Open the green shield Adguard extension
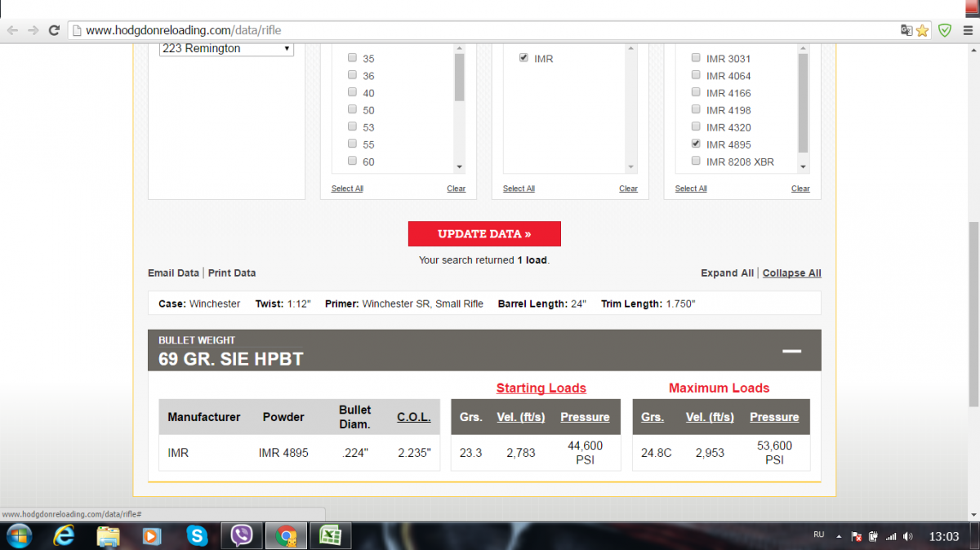Screen dimensions: 980x550 pos(945,30)
